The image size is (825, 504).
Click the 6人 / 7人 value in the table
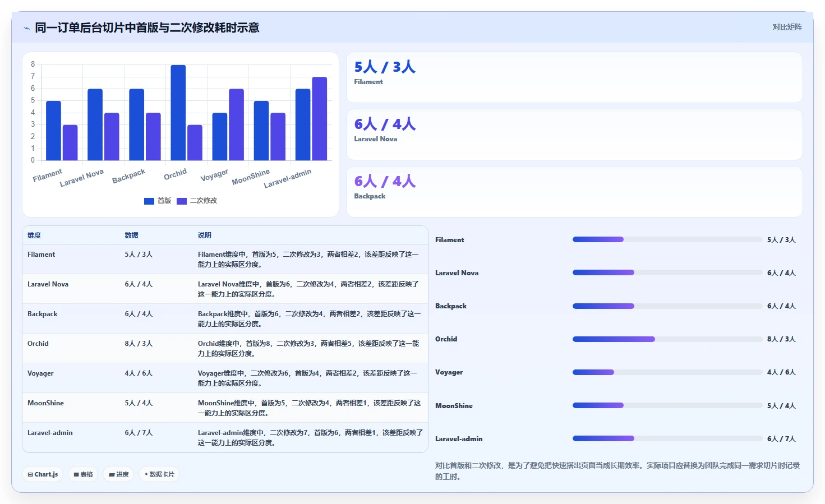[x=139, y=433]
